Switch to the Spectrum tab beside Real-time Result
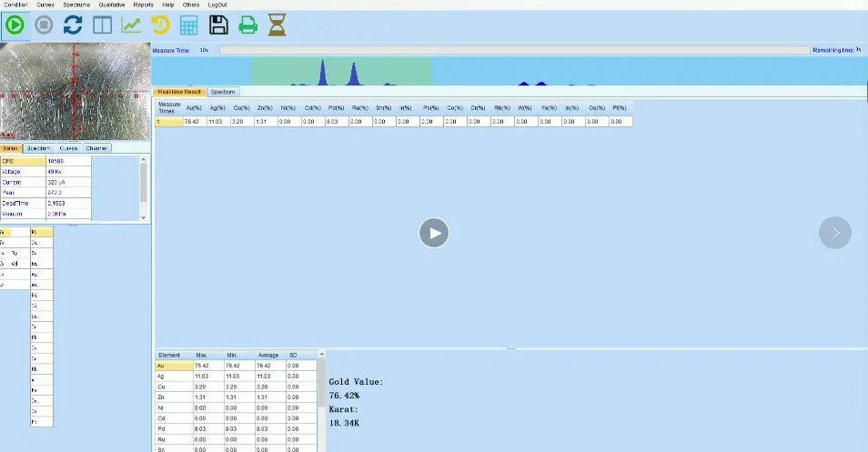The width and height of the screenshot is (868, 452). point(223,92)
